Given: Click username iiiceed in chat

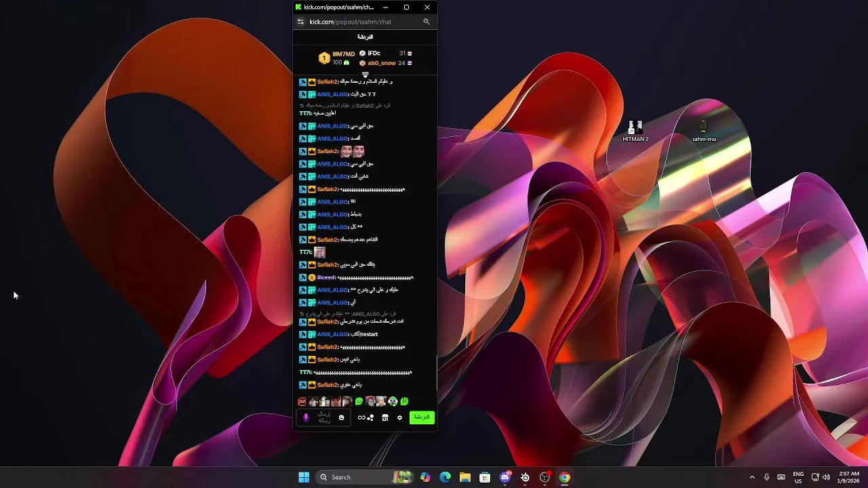Looking at the screenshot, I should 327,278.
